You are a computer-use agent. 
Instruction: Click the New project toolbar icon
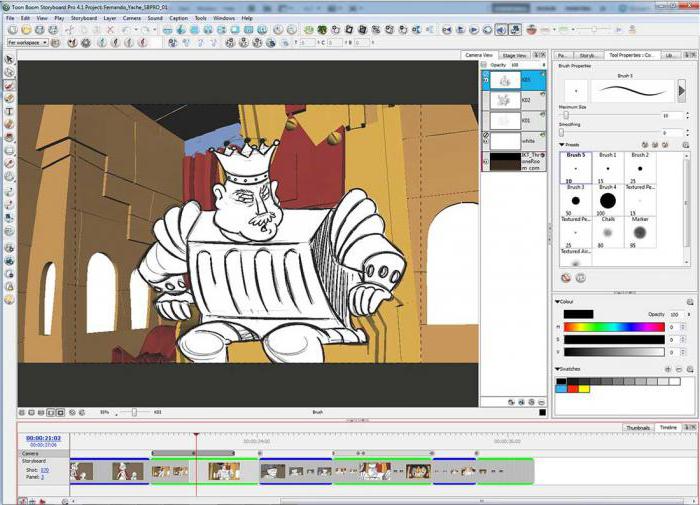(12, 30)
